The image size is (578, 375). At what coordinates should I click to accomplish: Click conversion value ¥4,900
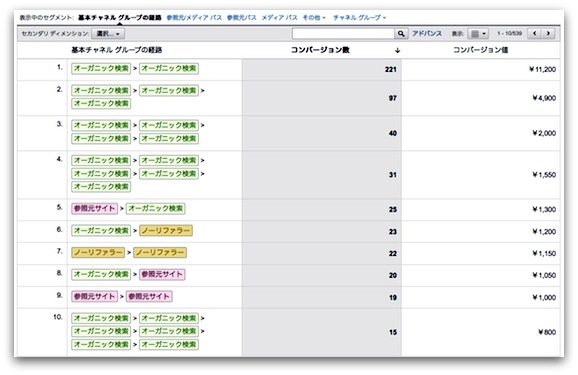(544, 98)
